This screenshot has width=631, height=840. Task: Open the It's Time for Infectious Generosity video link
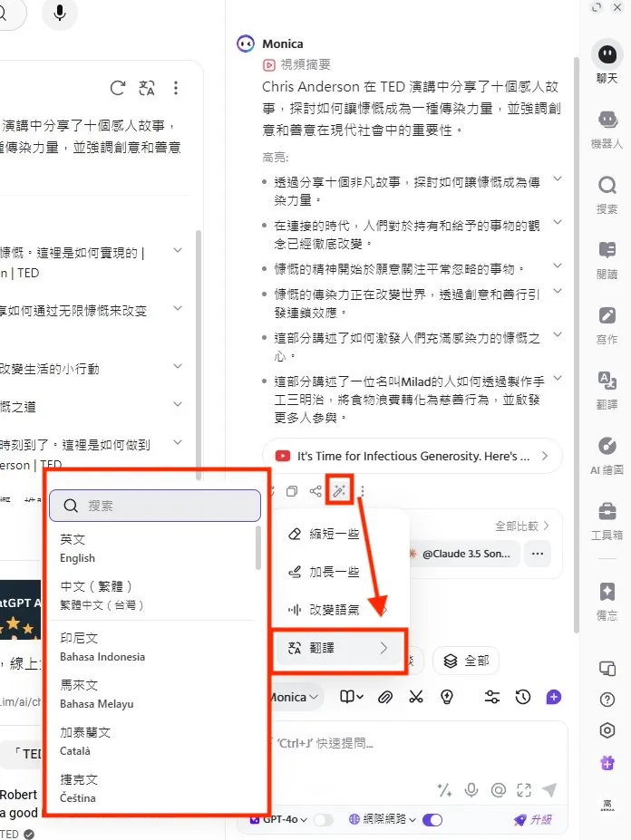[x=413, y=456]
